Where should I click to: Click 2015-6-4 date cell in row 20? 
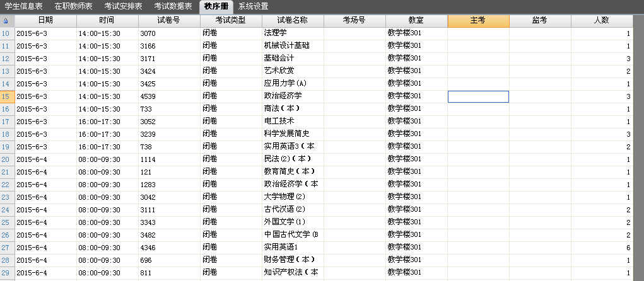point(45,159)
